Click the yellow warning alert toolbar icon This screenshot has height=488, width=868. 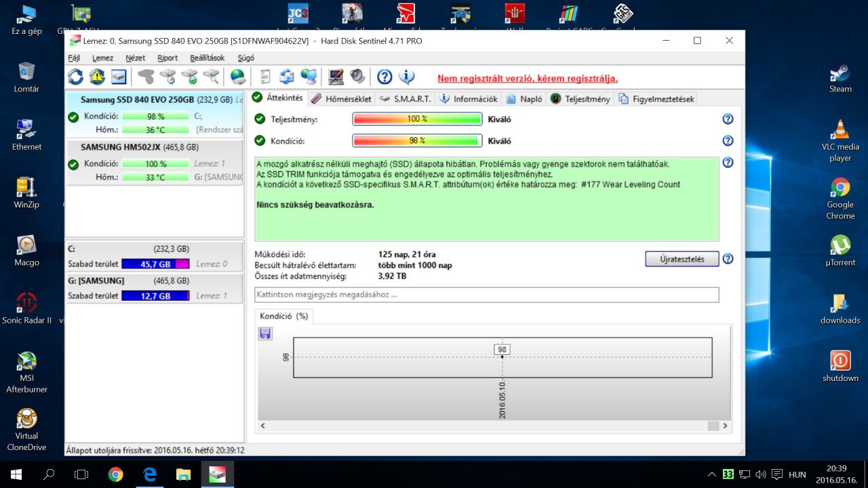[x=97, y=77]
